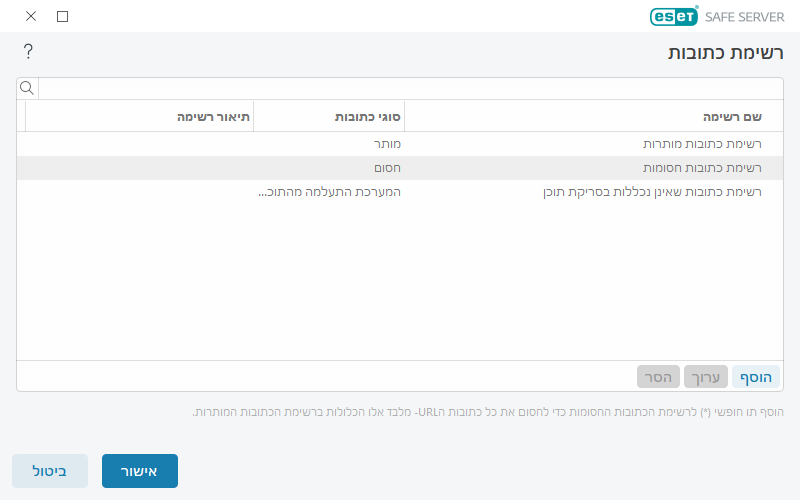Click the המערכת התעלמה מהתוכ... cell

(329, 192)
